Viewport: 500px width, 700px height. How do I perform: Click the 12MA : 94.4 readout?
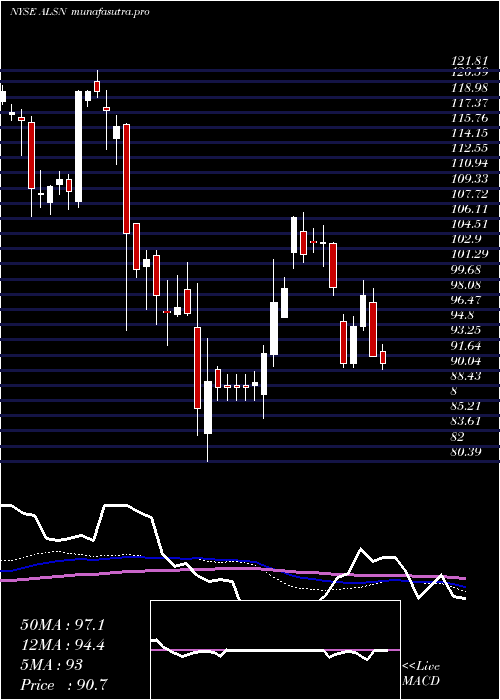62,645
